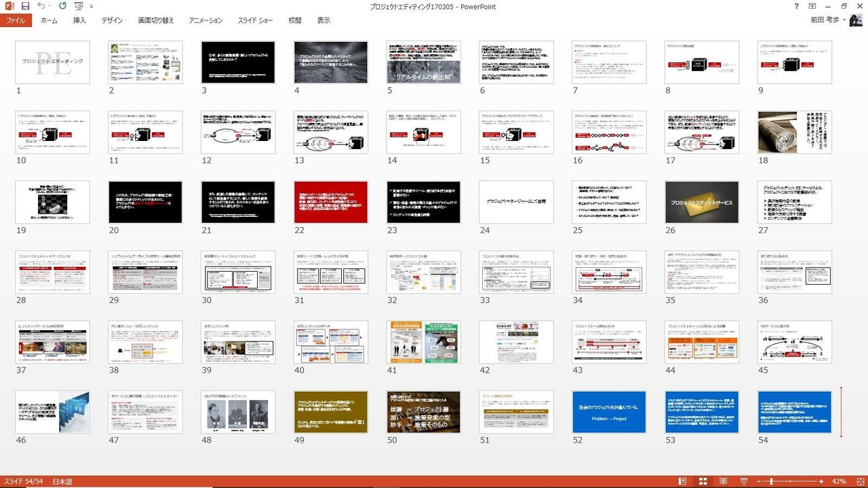
Task: Open the Undo history dropdown arrow
Action: pos(51,6)
